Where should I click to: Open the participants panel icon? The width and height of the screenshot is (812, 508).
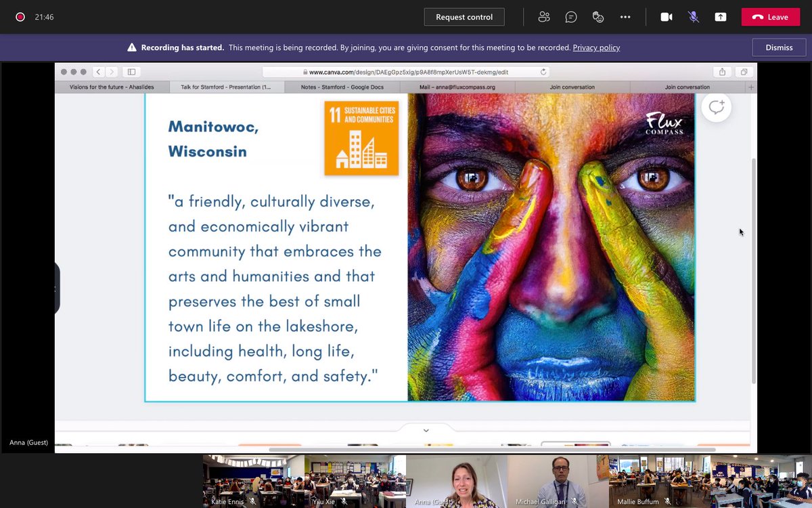544,17
